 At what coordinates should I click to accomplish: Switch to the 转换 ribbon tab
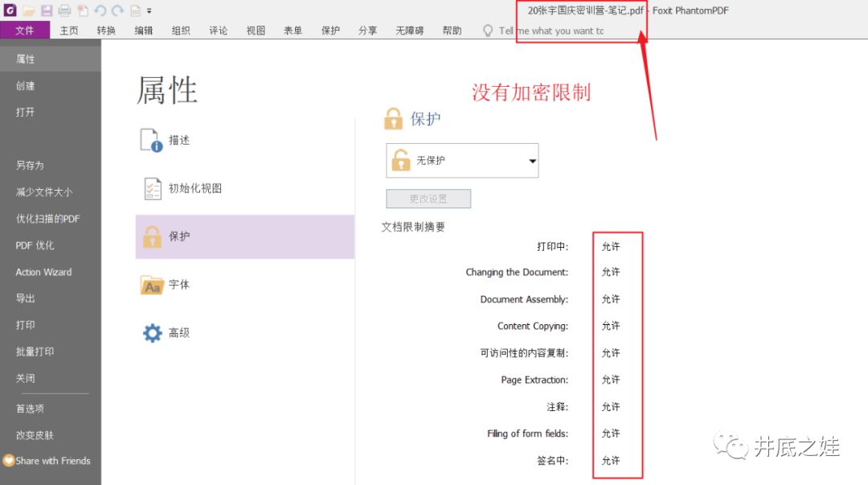106,31
